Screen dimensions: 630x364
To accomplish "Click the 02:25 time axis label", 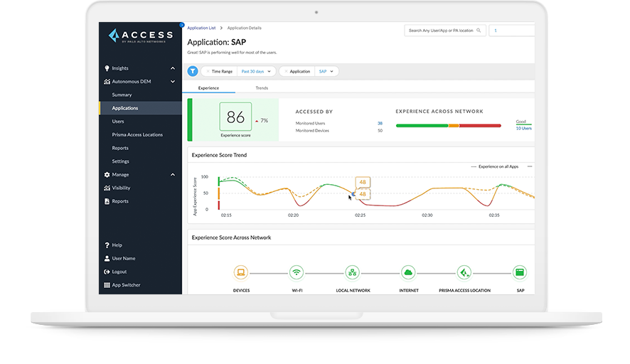I will [x=360, y=215].
